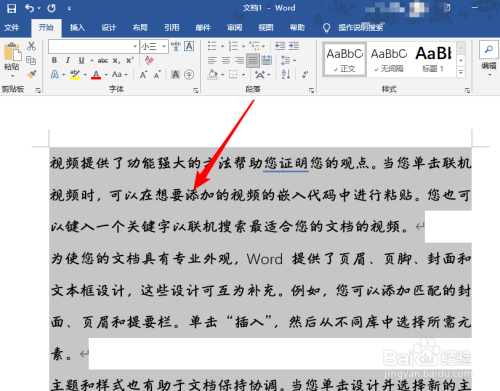Clear all formatting with eraser icon

tap(149, 60)
